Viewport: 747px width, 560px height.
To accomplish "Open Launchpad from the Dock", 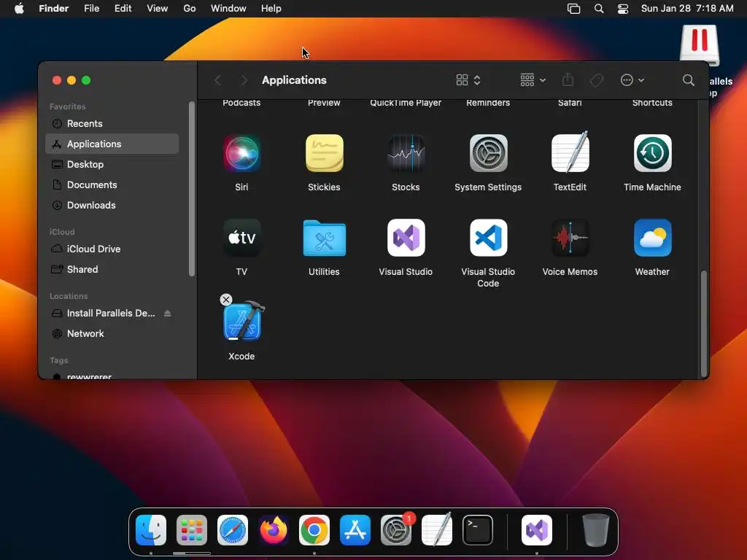I will 192,530.
